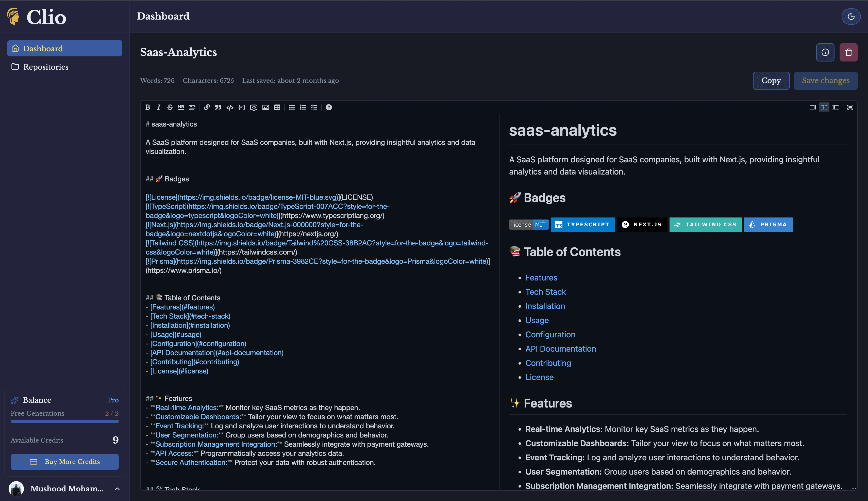Insert a table via the toolbar
Viewport: 868px width, 501px height.
pos(277,107)
